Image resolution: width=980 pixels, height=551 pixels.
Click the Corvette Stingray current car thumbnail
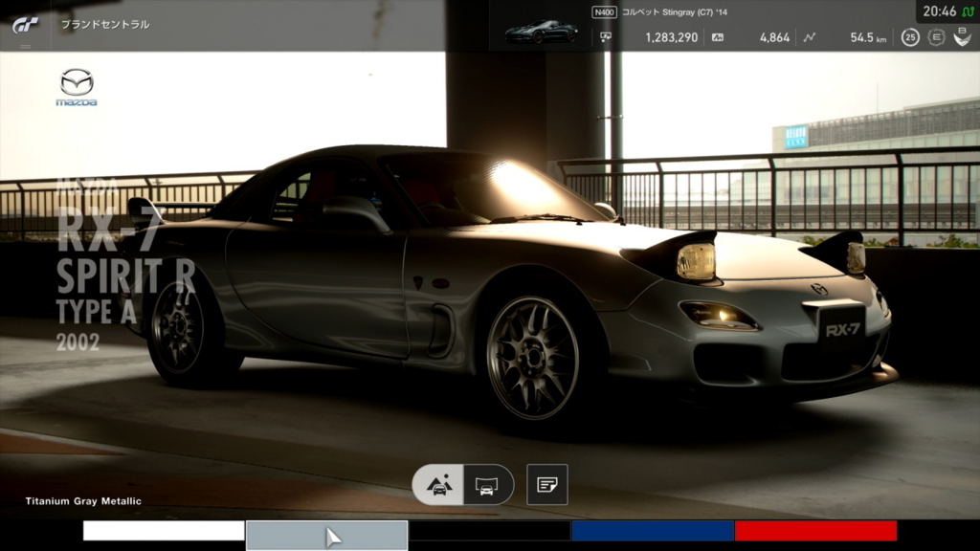coord(542,32)
